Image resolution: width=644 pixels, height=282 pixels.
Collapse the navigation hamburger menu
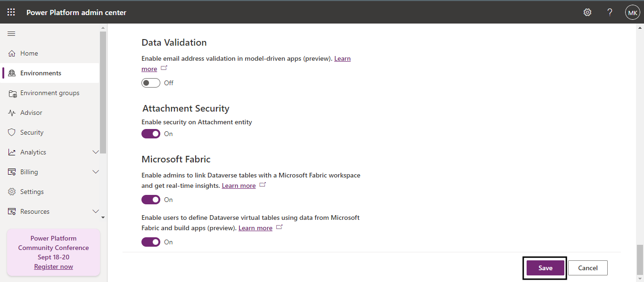point(11,33)
